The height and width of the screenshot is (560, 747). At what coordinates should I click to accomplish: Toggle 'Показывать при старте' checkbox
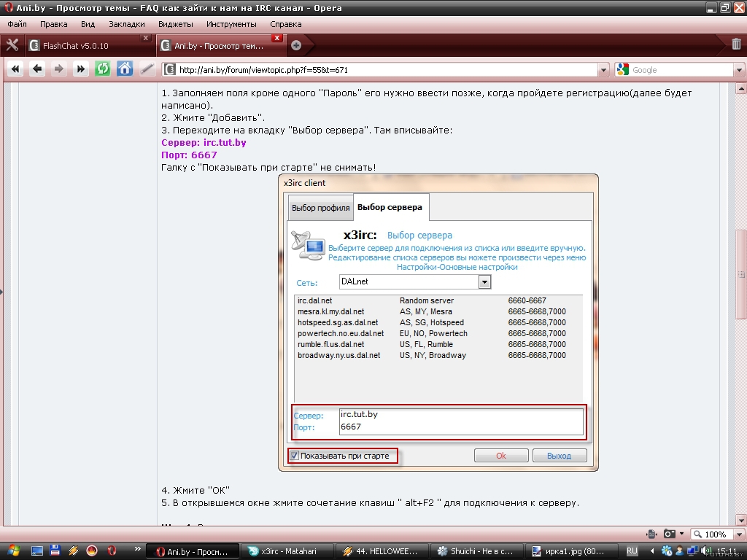[295, 456]
